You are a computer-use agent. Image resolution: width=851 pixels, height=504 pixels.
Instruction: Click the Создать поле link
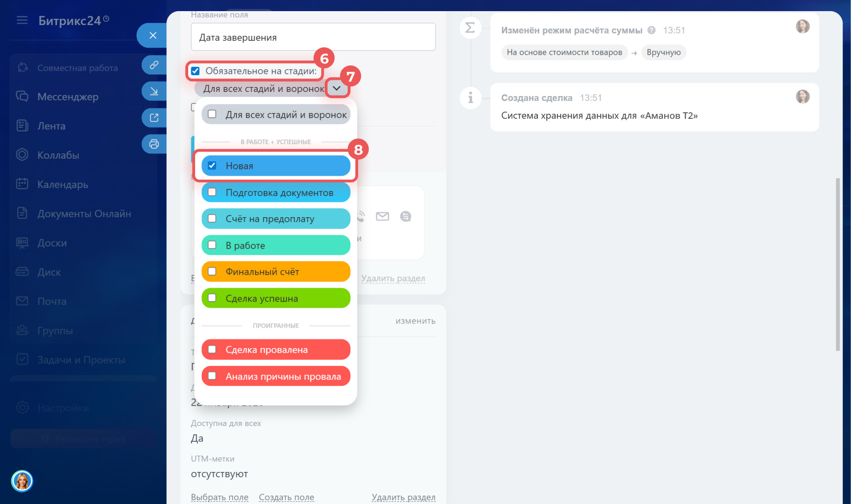[x=286, y=497]
